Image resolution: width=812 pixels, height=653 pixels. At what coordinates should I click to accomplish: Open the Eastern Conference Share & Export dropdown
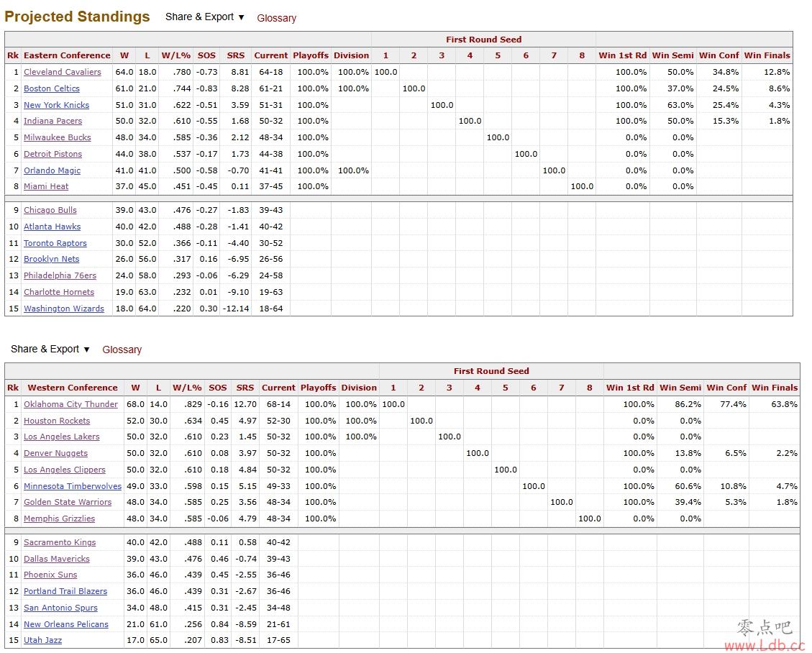pyautogui.click(x=204, y=17)
